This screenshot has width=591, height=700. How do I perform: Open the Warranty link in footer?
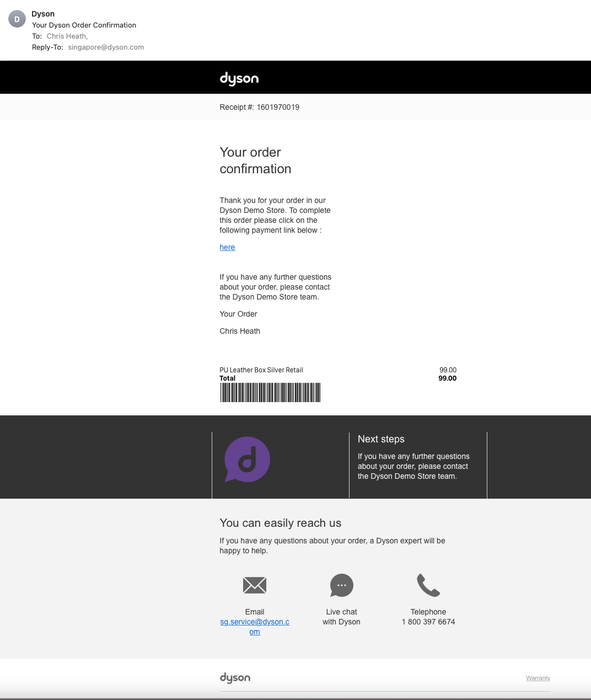pos(538,678)
